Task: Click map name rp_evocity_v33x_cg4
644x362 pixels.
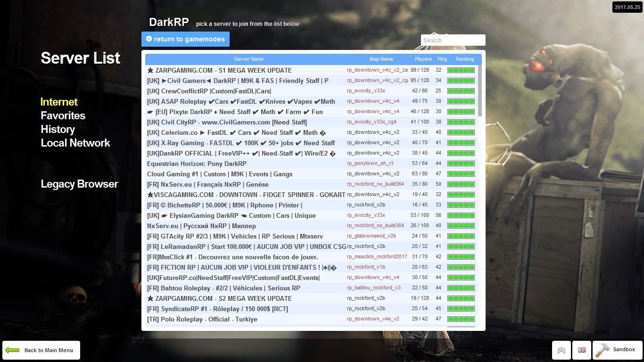Action: pos(372,122)
